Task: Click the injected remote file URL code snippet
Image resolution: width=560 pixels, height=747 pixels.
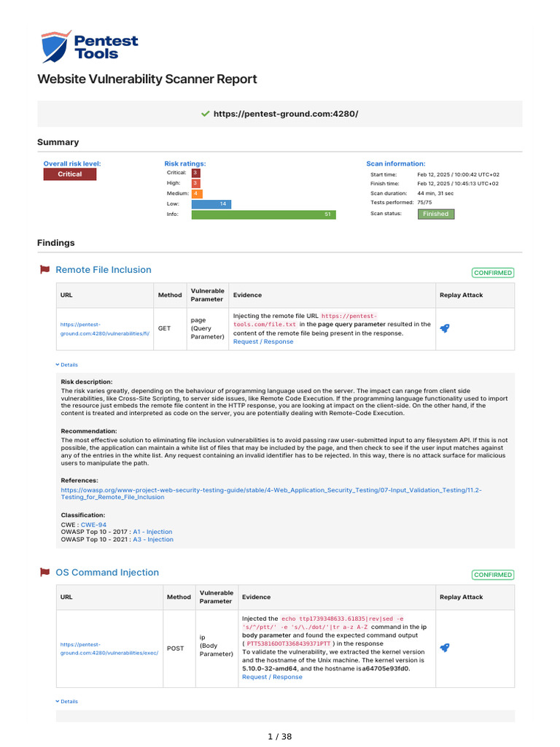Action: [305, 320]
